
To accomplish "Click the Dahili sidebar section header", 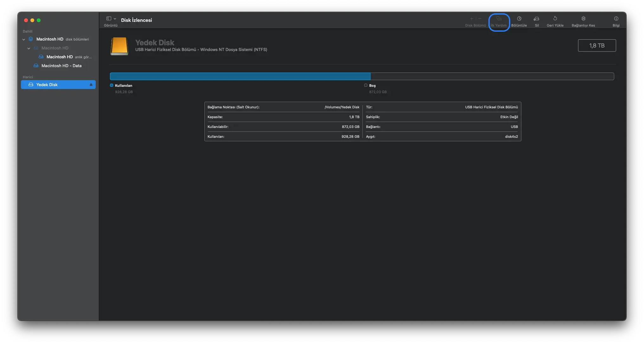I will (28, 31).
